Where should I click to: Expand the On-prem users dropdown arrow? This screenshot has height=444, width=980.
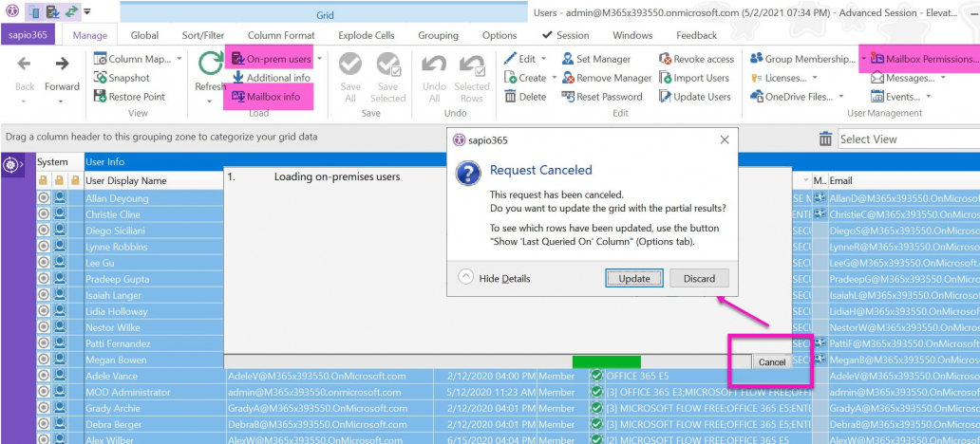[x=319, y=60]
